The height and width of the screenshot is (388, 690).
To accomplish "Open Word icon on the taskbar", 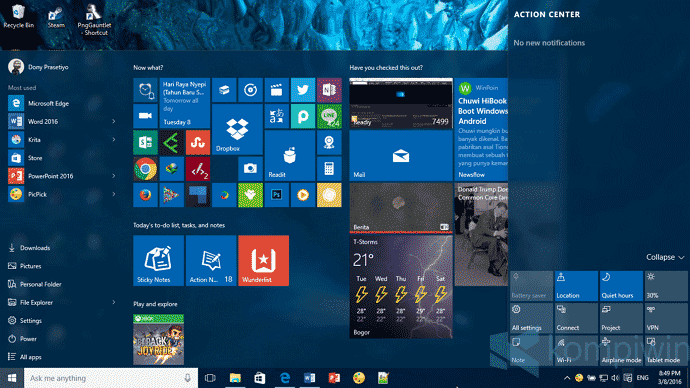I will click(309, 378).
